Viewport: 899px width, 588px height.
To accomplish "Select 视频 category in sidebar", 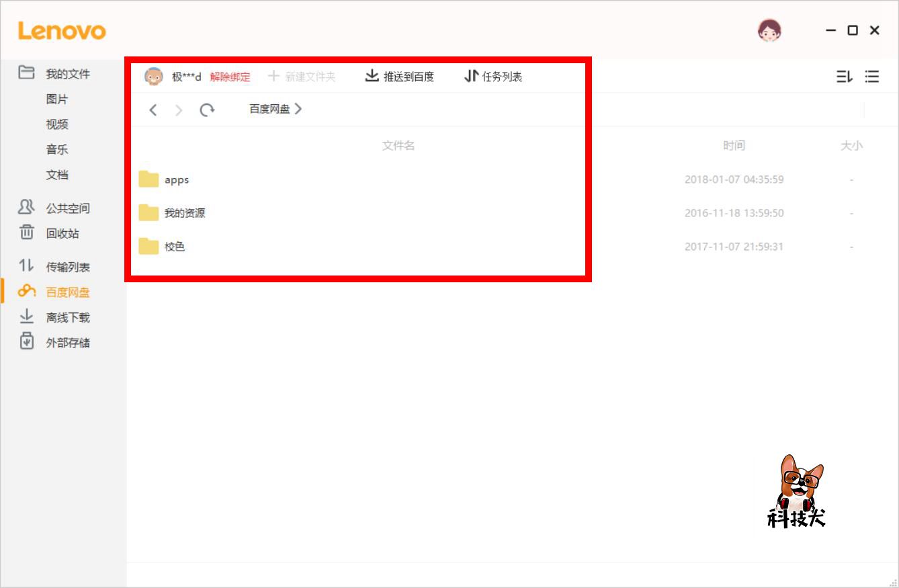I will coord(57,124).
